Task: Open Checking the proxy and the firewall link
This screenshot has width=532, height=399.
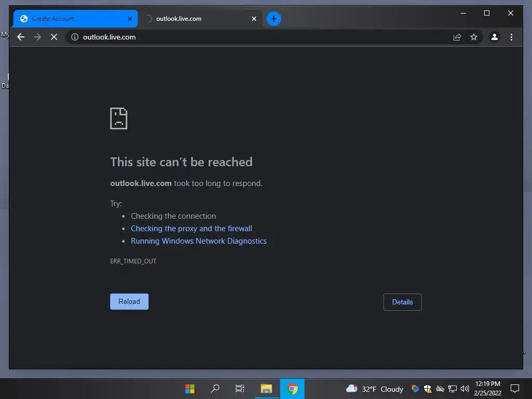Action: [191, 229]
